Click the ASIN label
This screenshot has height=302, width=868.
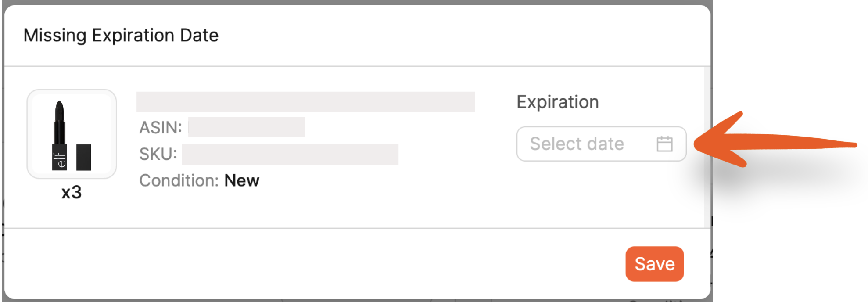160,127
